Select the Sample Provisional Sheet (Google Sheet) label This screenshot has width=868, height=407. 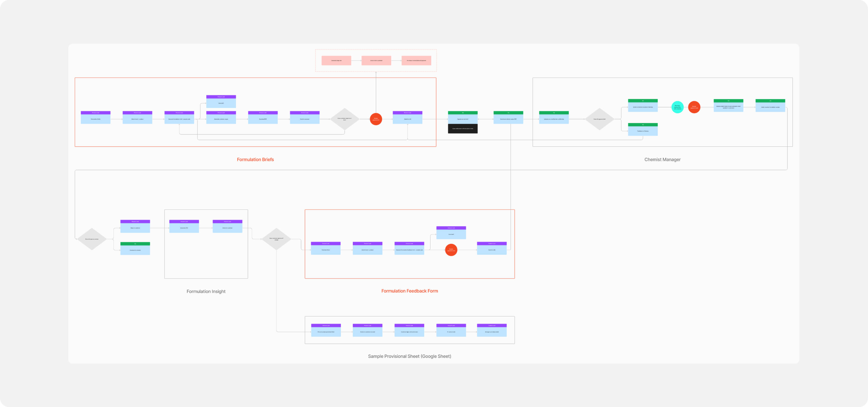pyautogui.click(x=409, y=356)
